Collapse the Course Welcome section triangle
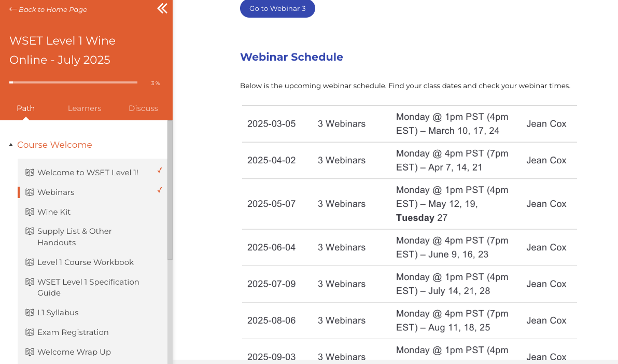Viewport: 618px width, 364px height. click(11, 145)
